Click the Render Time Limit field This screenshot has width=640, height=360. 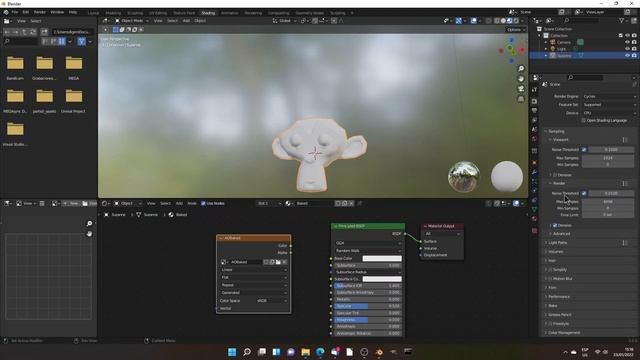608,215
